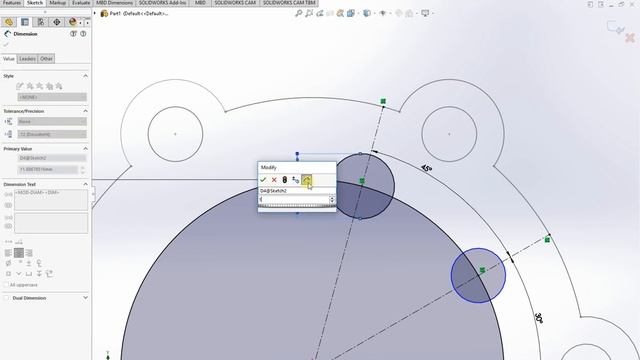The image size is (640, 360).
Task: Click the lower dimension text box
Action: [x=51, y=223]
